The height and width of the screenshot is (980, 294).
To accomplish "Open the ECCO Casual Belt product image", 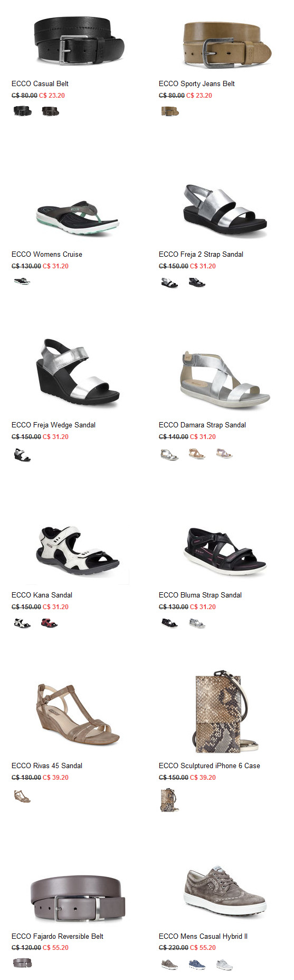I will coord(79,40).
